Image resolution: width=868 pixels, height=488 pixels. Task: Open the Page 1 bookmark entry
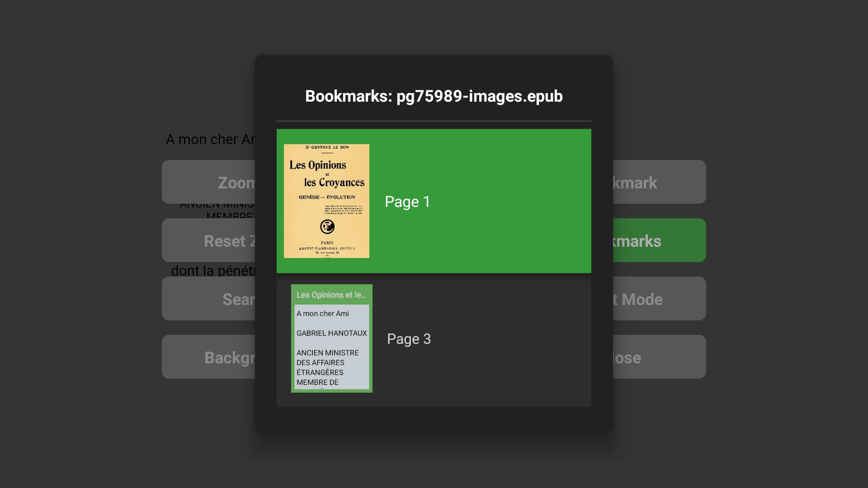[x=434, y=201]
